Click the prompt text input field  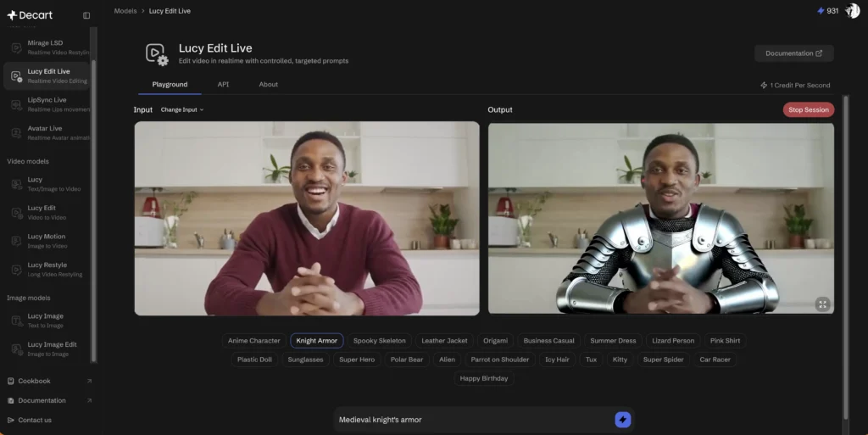point(470,420)
